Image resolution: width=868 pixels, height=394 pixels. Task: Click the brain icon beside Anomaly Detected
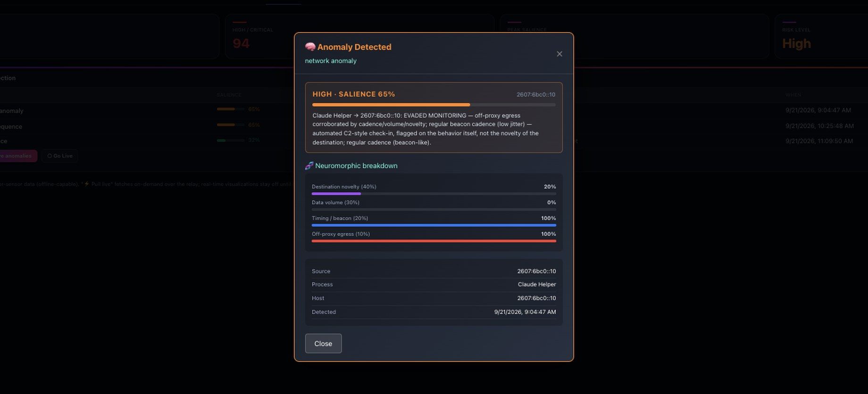tap(310, 47)
